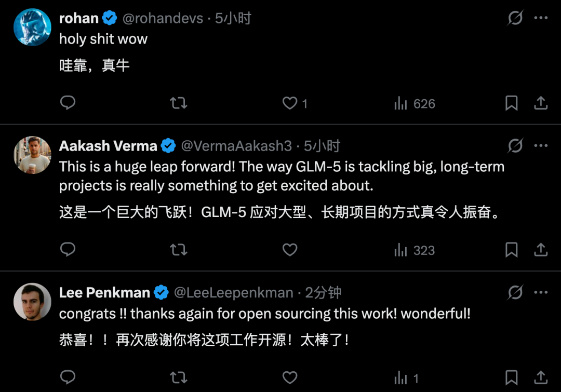
Task: Open Lee Penkman's tweet timestamp
Action: click(323, 293)
